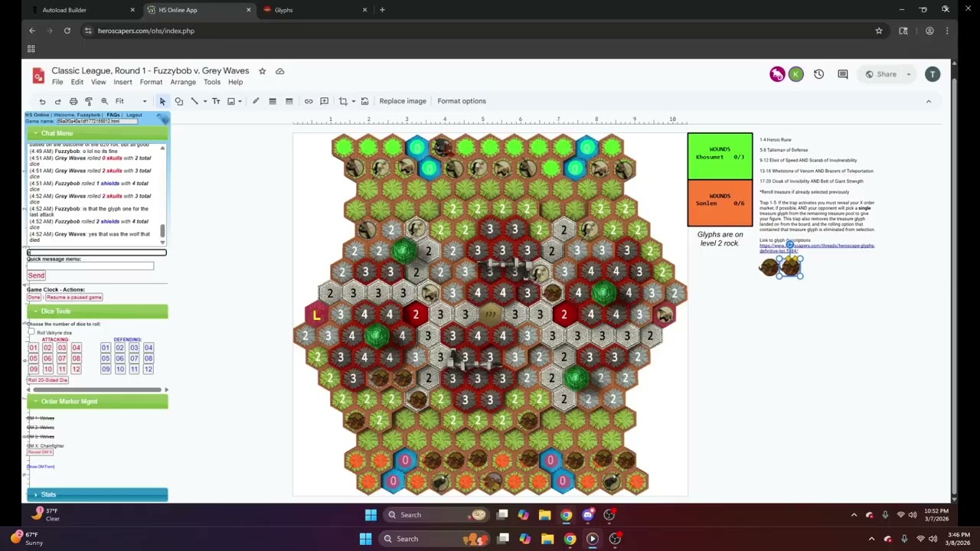This screenshot has width=980, height=551.
Task: Check document cloud save status
Action: pos(279,71)
